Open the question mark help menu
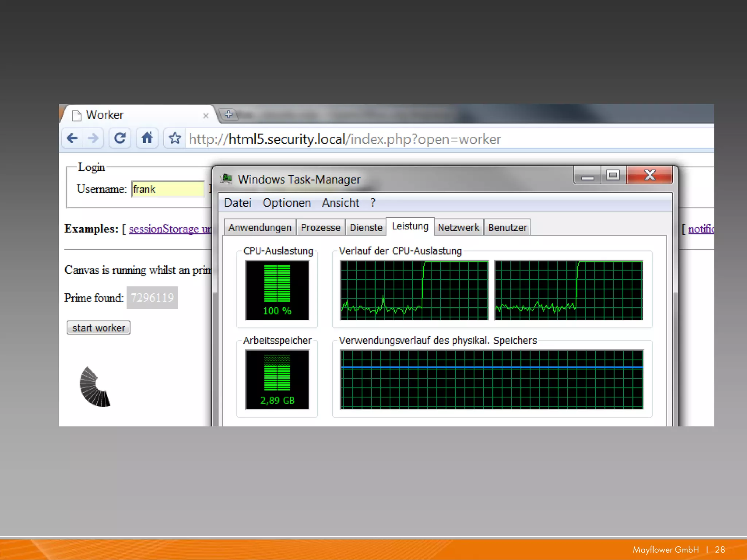Viewport: 747px width, 560px height. point(372,203)
